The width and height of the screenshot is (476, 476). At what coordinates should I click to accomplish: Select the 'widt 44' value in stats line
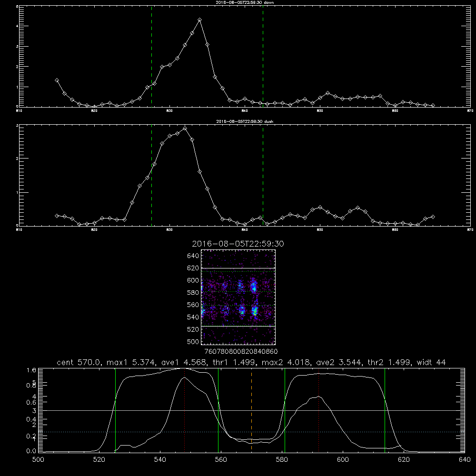pos(431,362)
